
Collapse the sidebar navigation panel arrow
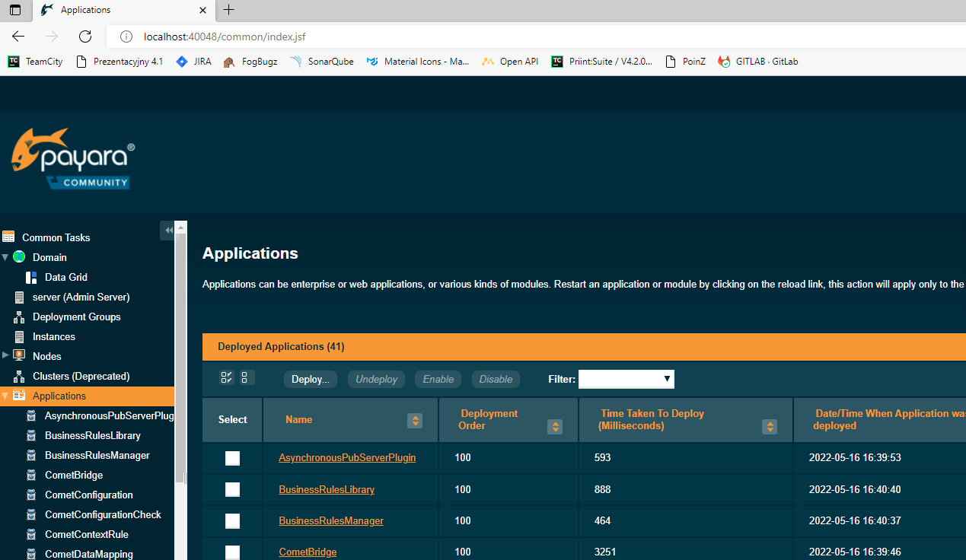click(x=168, y=231)
